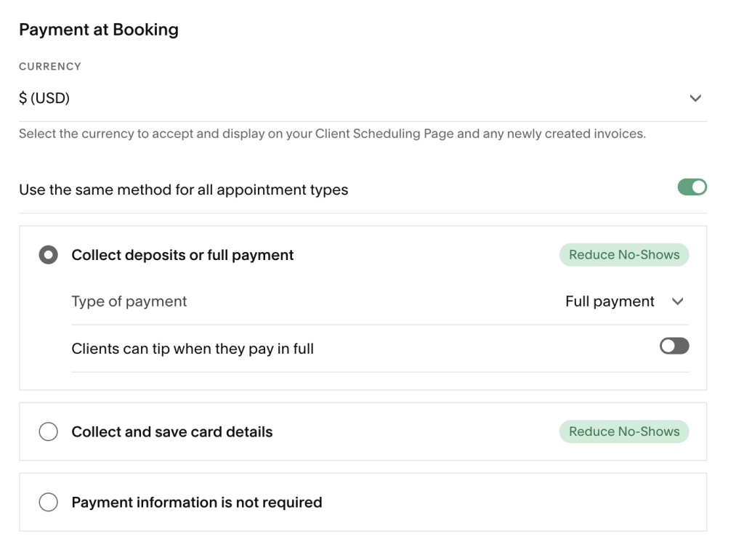744x560 pixels.
Task: Click the Payment at Booking heading
Action: tap(99, 30)
